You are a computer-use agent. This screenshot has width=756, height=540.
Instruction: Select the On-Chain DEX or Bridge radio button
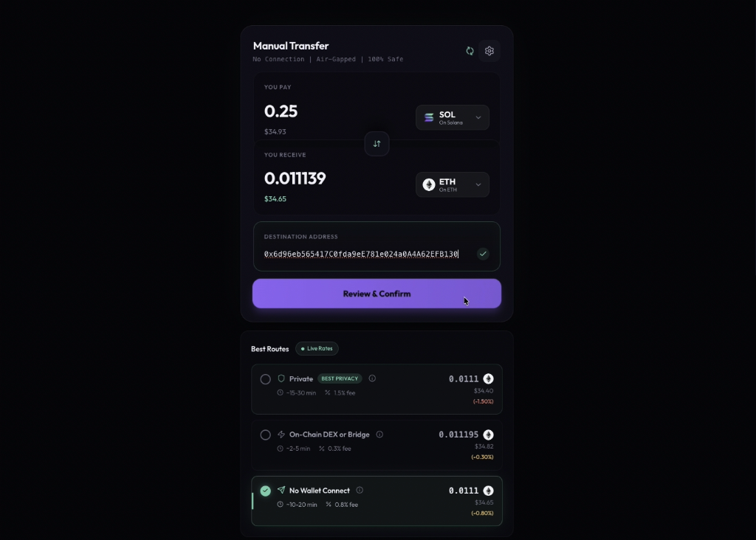click(x=266, y=435)
